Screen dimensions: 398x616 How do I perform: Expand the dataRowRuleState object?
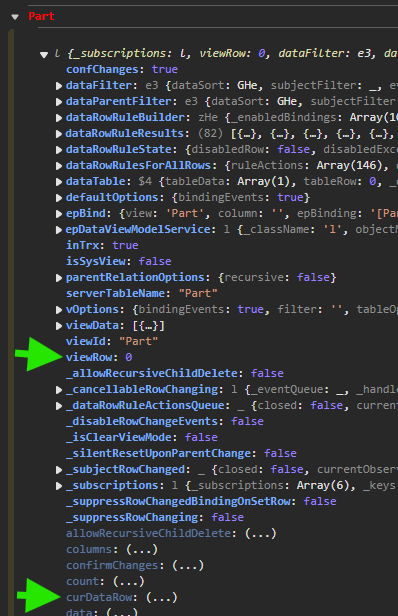59,150
